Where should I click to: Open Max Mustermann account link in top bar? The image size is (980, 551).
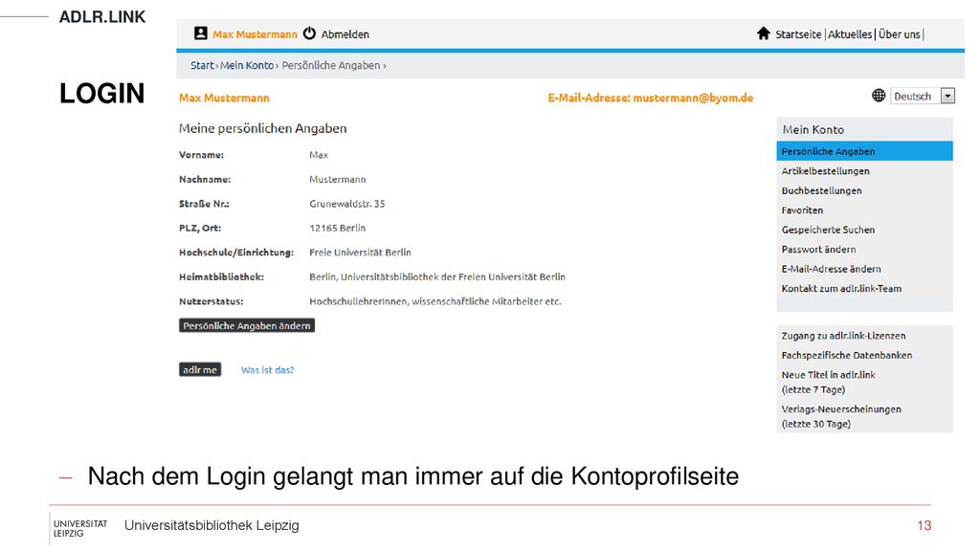(x=255, y=34)
